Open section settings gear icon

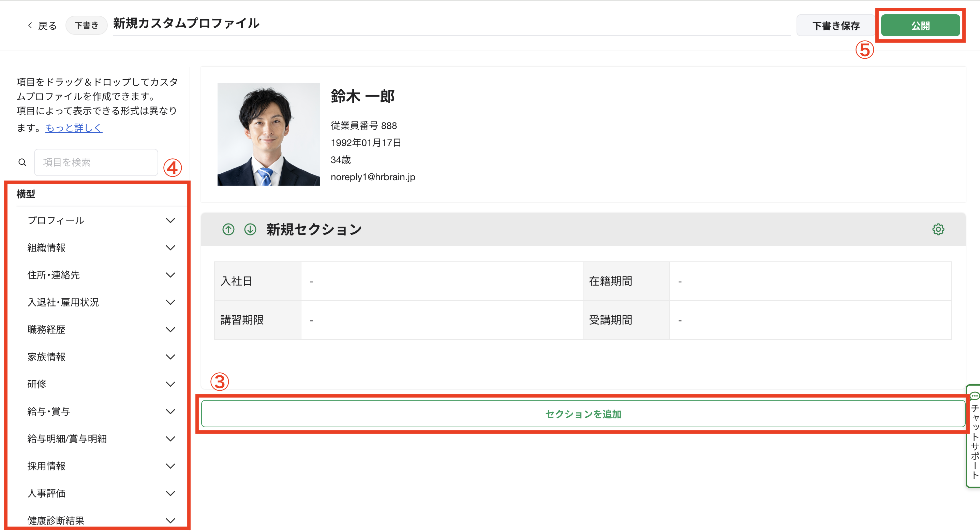[x=938, y=230]
